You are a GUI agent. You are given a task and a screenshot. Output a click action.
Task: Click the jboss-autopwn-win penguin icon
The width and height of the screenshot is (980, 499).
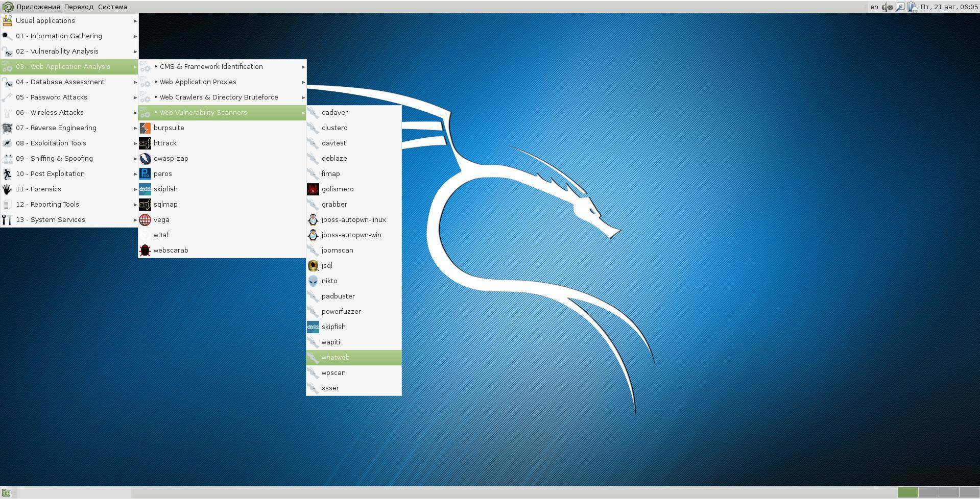click(x=313, y=235)
